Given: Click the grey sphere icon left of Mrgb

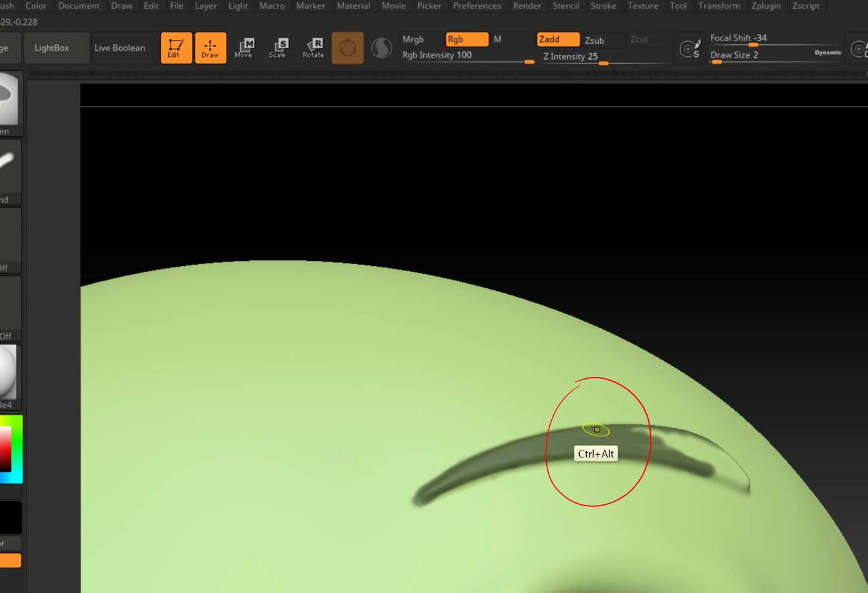Looking at the screenshot, I should click(381, 48).
